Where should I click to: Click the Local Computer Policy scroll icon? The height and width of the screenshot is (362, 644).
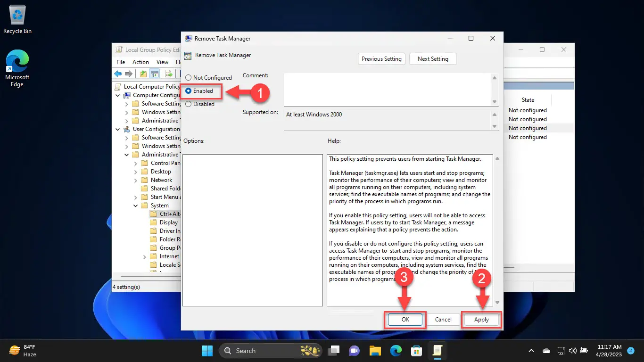[x=118, y=87]
